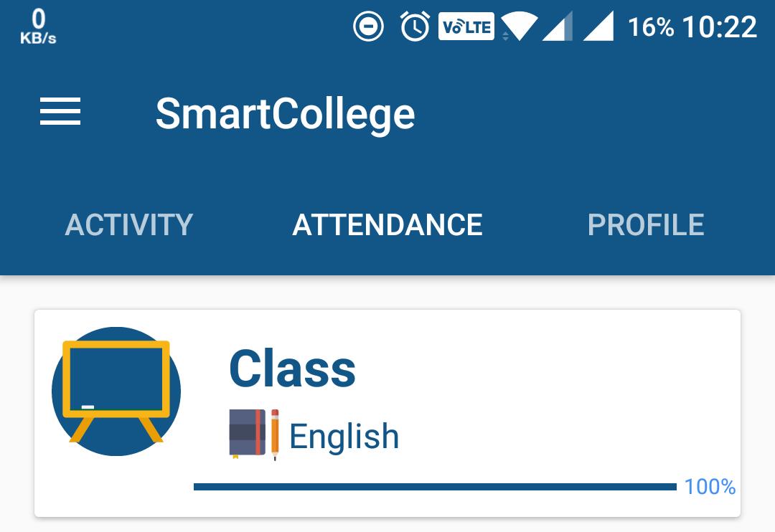Tap the English subject label
This screenshot has width=775, height=532.
pyautogui.click(x=344, y=436)
